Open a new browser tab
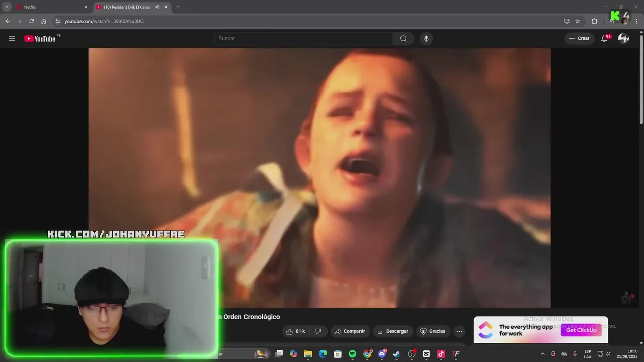644x362 pixels. coord(178,7)
